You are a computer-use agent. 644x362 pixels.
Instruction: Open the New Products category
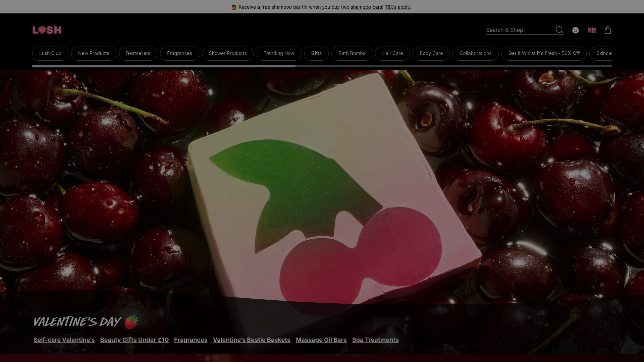(x=94, y=54)
